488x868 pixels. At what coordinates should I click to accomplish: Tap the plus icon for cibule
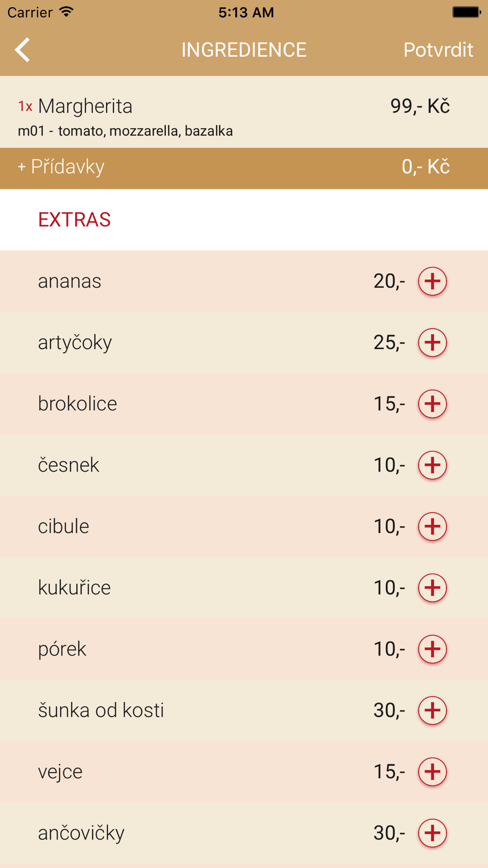(x=432, y=526)
